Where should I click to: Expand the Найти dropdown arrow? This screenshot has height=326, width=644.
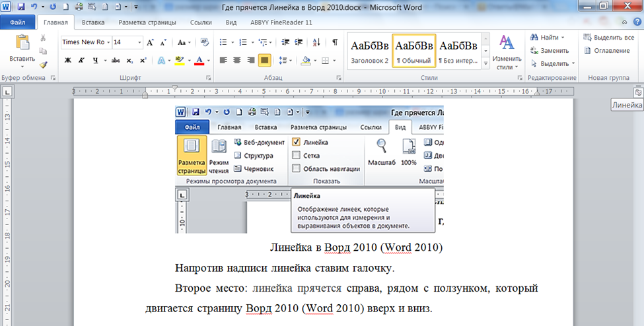[562, 38]
